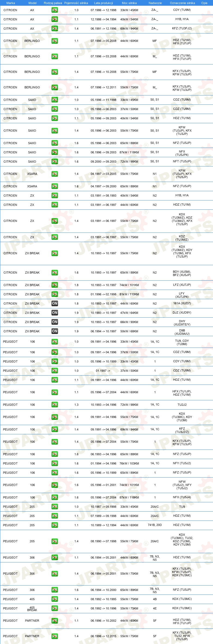Click the 405 BREAK model cell
Image resolution: width=213 pixels, height=644 pixels.
tap(32, 609)
